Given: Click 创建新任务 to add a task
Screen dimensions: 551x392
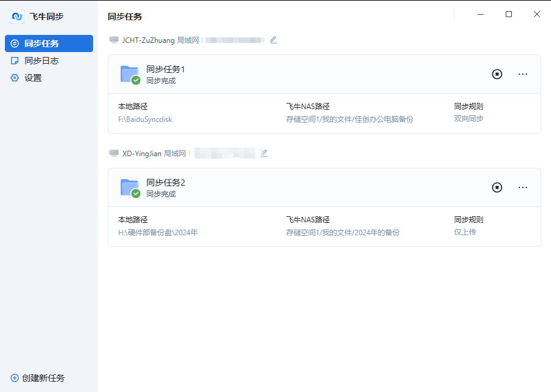Looking at the screenshot, I should pos(38,378).
